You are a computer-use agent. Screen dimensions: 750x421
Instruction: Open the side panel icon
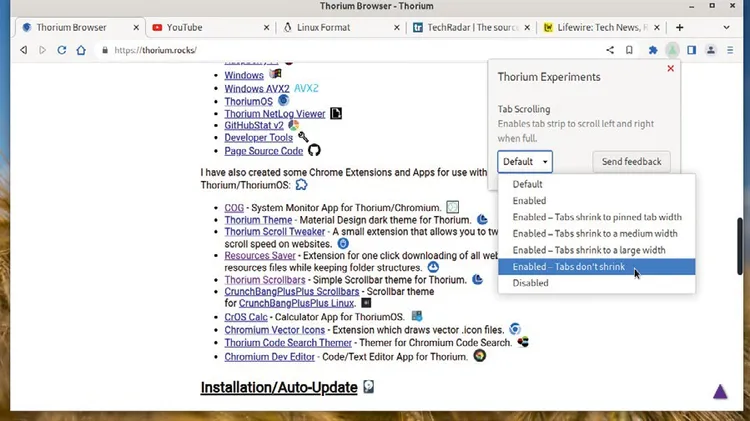pos(691,50)
